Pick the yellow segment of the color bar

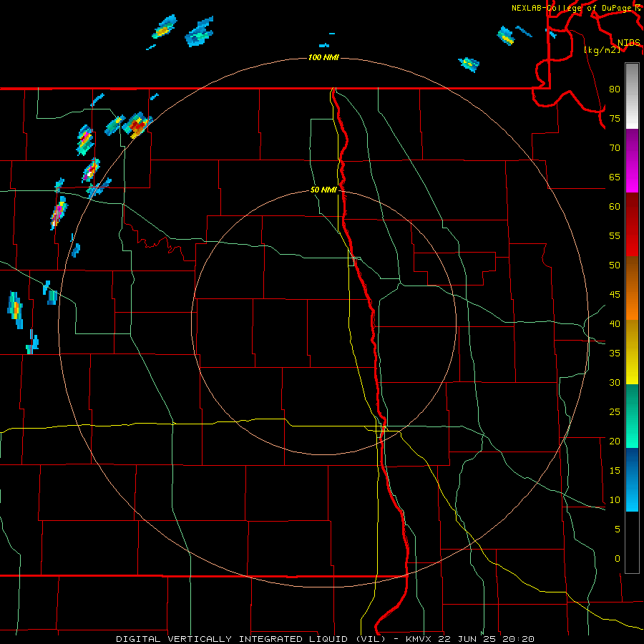pyautogui.click(x=632, y=352)
